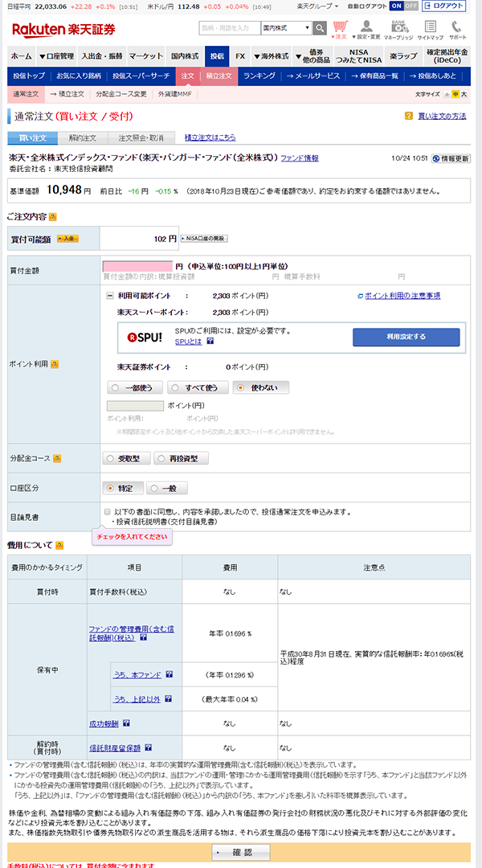The height and width of the screenshot is (868, 482).
Task: Click the magnifier search icon button
Action: click(x=320, y=27)
